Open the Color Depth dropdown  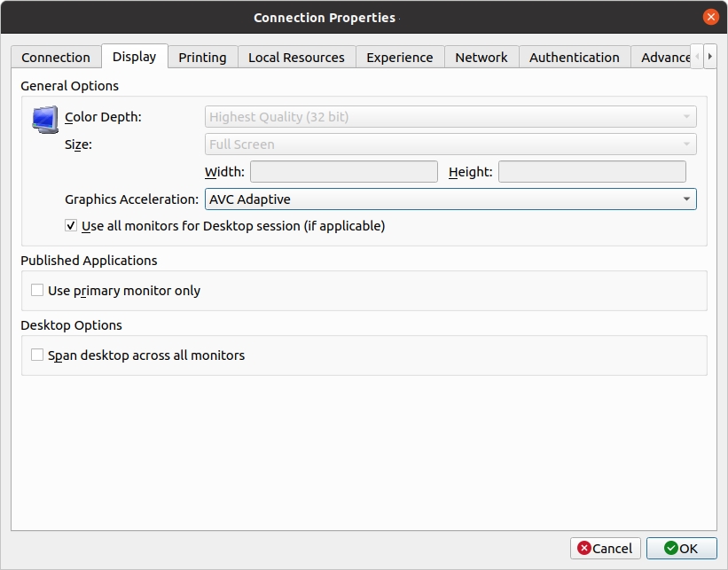click(450, 117)
